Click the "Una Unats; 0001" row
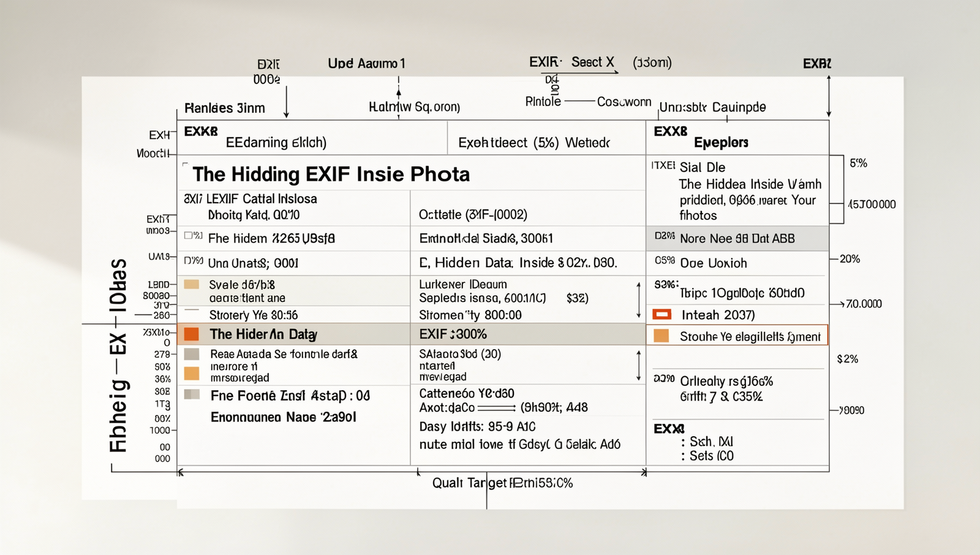 [x=253, y=263]
